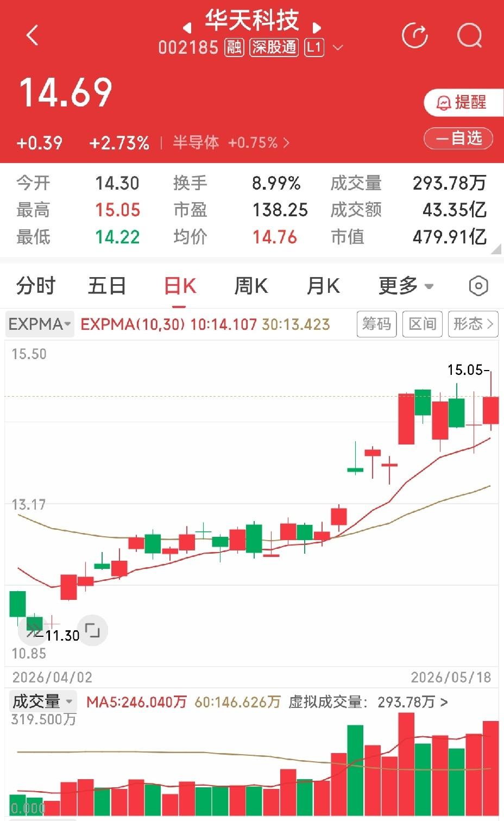The height and width of the screenshot is (821, 504).
Task: Tap the 11.30 low price marker
Action: [62, 635]
